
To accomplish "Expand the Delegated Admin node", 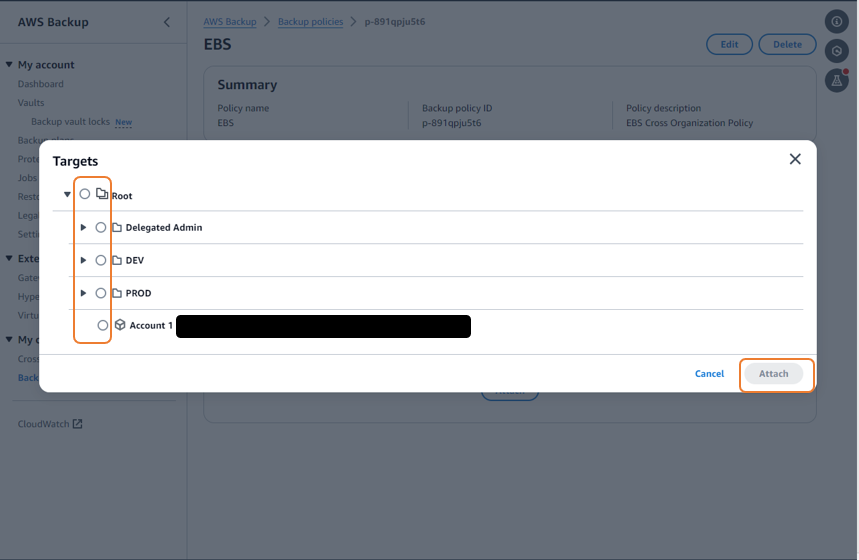I will tap(83, 227).
